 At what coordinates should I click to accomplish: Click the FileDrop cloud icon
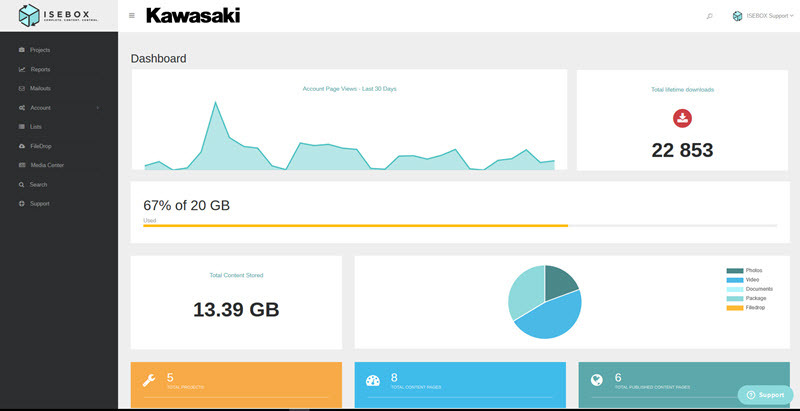(x=22, y=146)
